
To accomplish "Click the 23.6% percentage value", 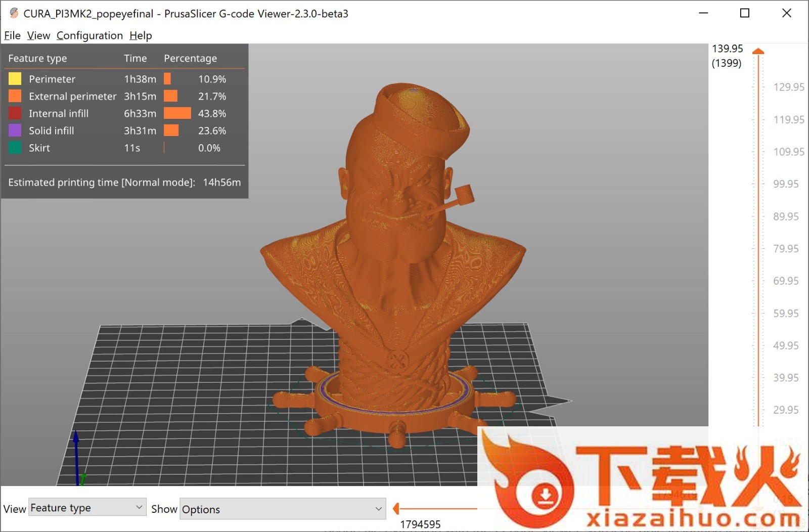I will click(x=212, y=130).
